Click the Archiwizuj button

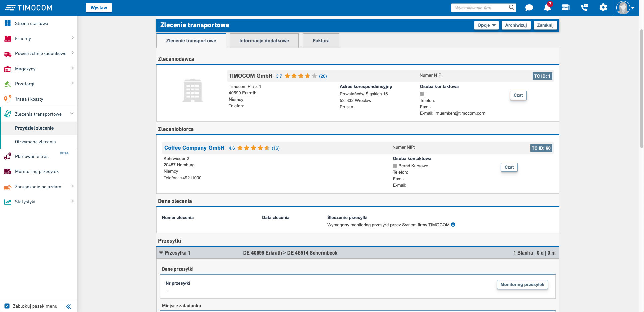point(516,25)
